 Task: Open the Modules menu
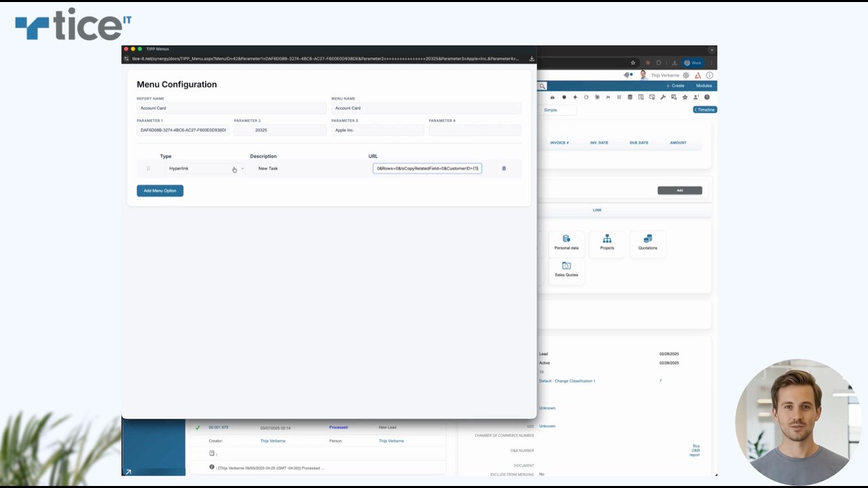(x=704, y=86)
